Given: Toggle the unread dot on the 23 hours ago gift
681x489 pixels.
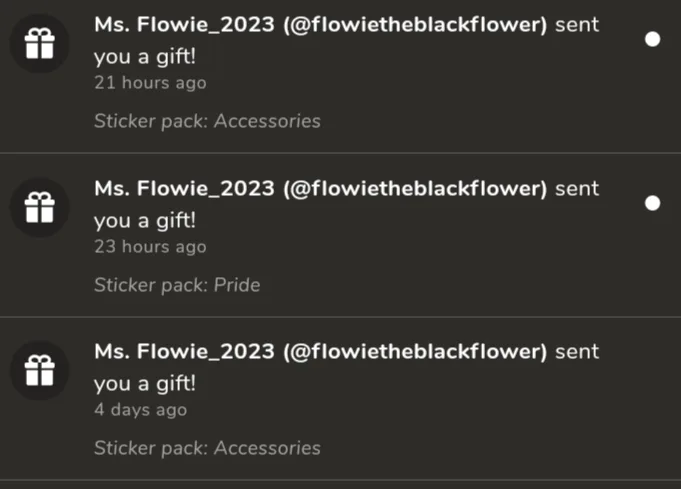Looking at the screenshot, I should 652,203.
